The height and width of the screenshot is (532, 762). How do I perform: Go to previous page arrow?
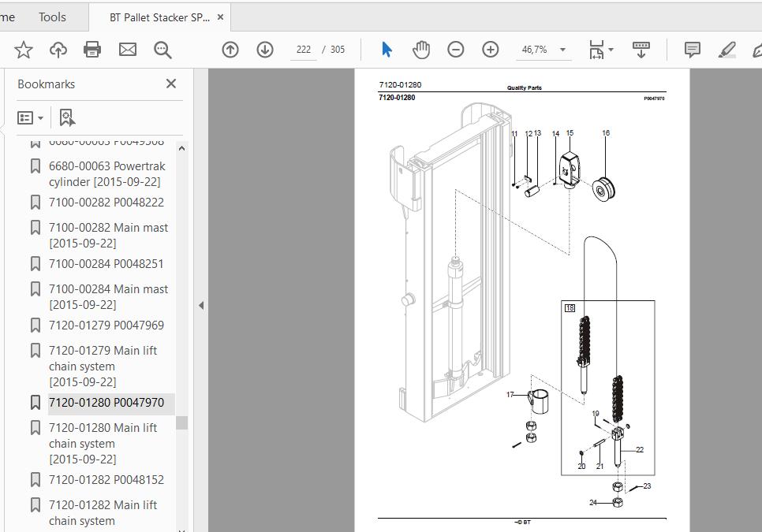coord(230,50)
